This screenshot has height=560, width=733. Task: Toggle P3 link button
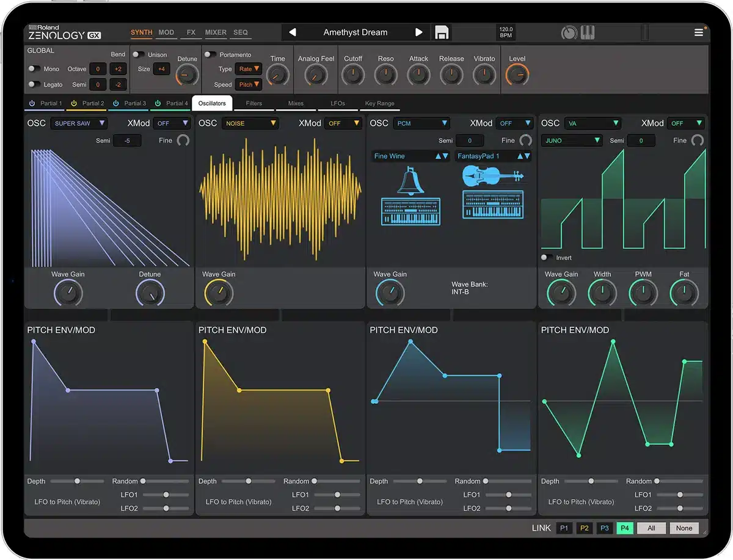605,528
